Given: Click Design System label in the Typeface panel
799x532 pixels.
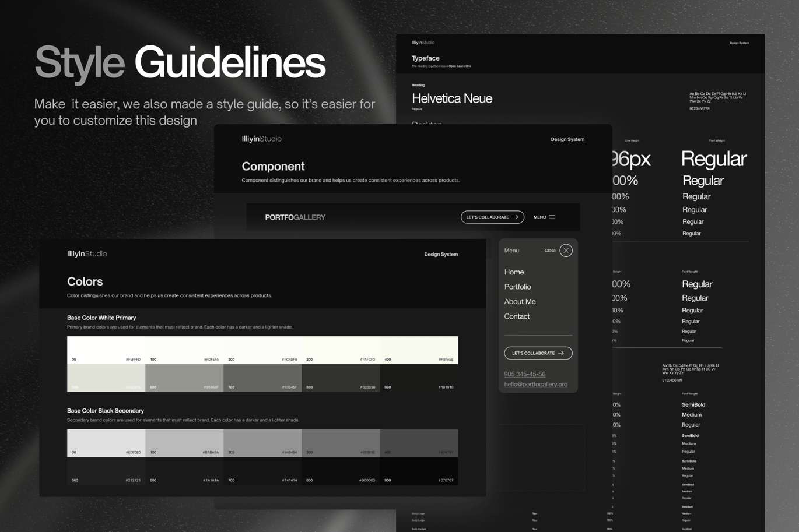Looking at the screenshot, I should [x=739, y=43].
